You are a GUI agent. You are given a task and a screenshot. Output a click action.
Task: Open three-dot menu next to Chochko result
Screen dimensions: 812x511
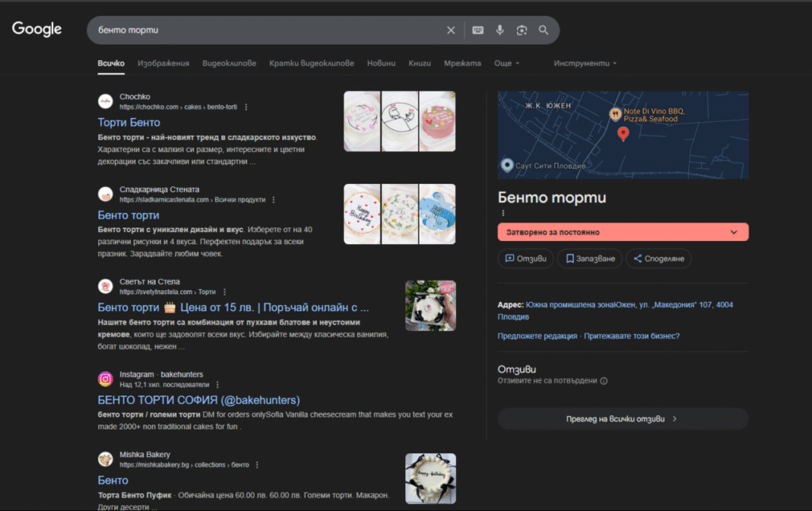[x=246, y=107]
